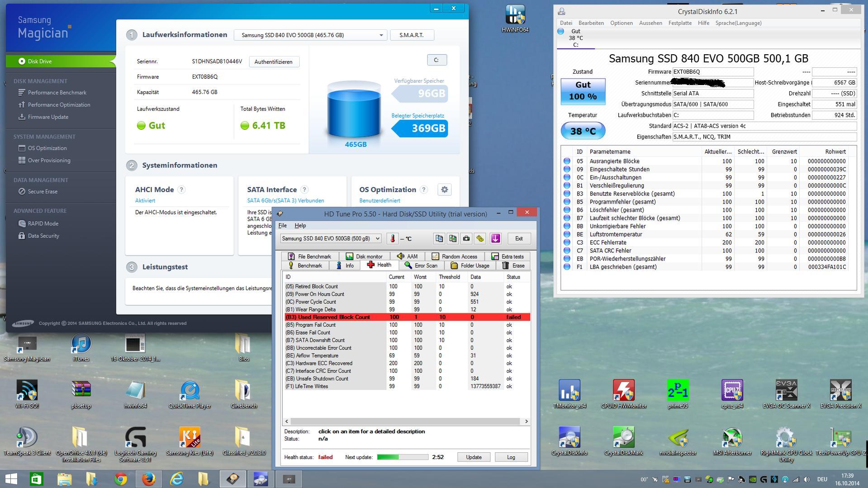The height and width of the screenshot is (488, 868).
Task: Click the Gut 100 % health status button
Action: (583, 90)
